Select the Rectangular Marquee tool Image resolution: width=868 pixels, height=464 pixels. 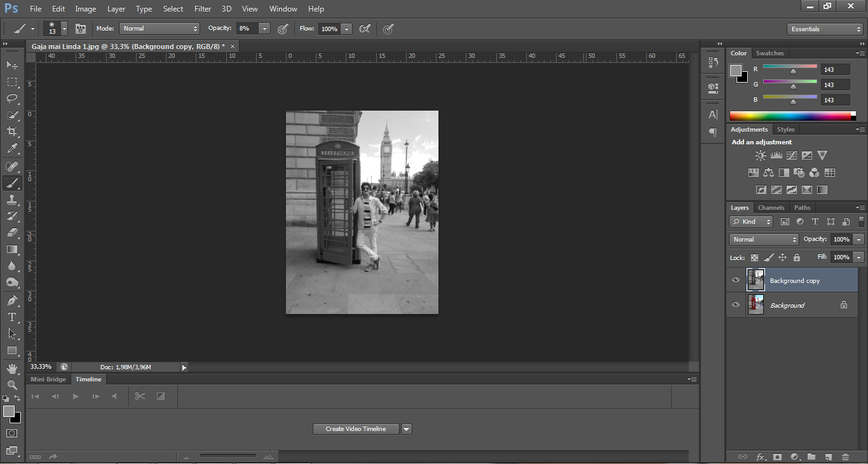[12, 81]
